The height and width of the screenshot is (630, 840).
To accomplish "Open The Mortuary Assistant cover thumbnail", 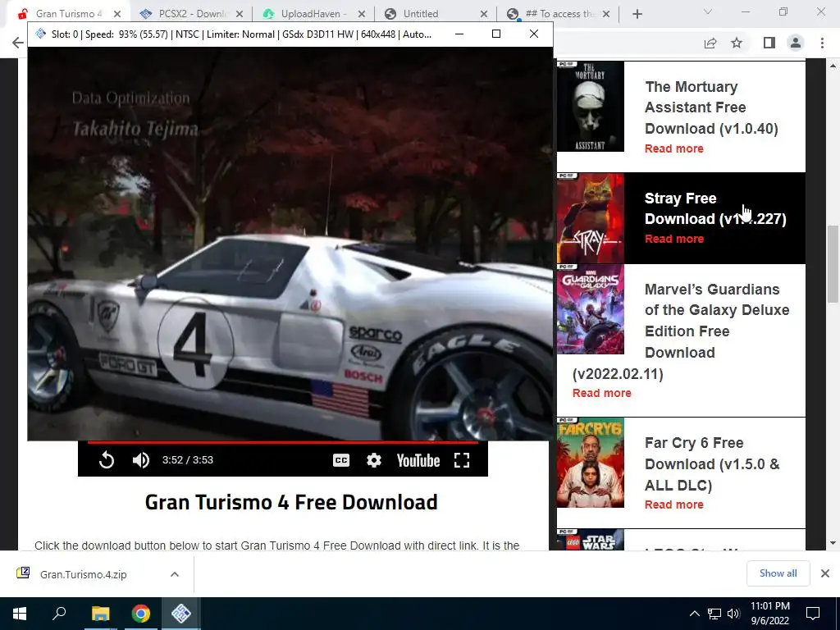I will click(591, 106).
